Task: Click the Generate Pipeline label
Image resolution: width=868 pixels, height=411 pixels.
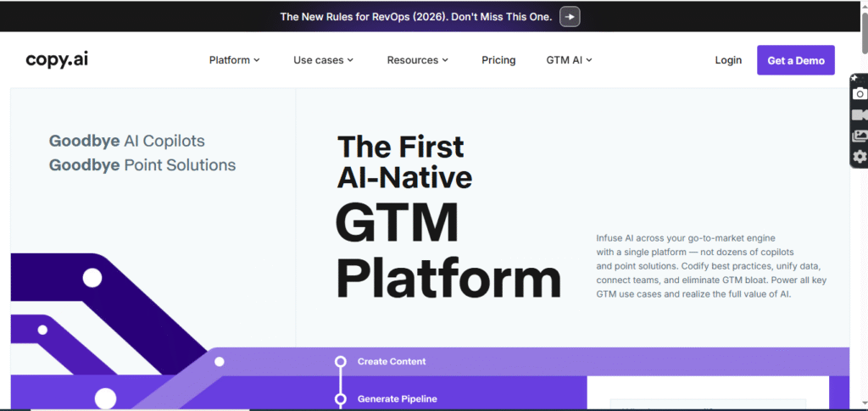Action: [x=397, y=398]
